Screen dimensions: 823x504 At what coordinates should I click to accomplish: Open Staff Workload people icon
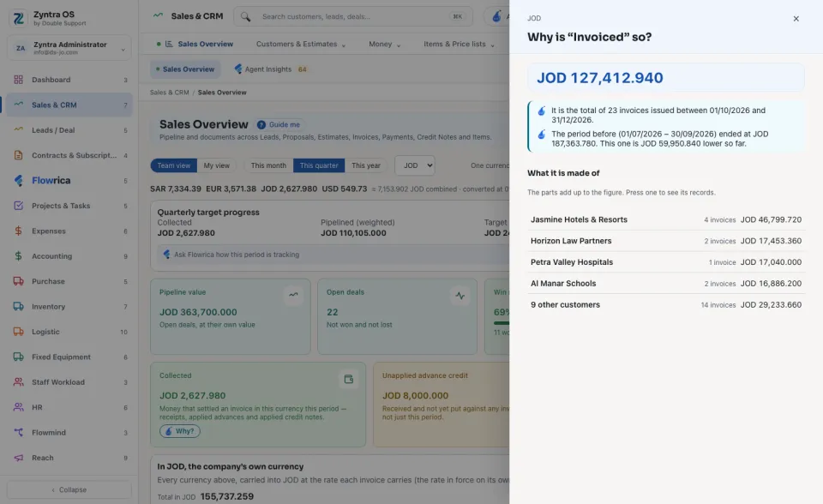point(18,382)
